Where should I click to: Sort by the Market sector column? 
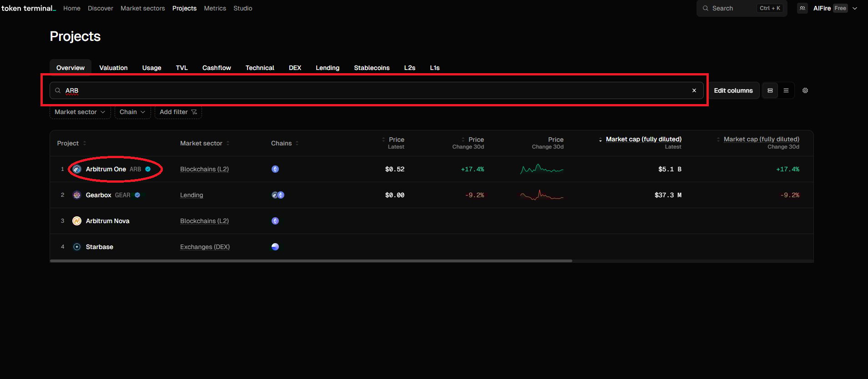tap(205, 143)
